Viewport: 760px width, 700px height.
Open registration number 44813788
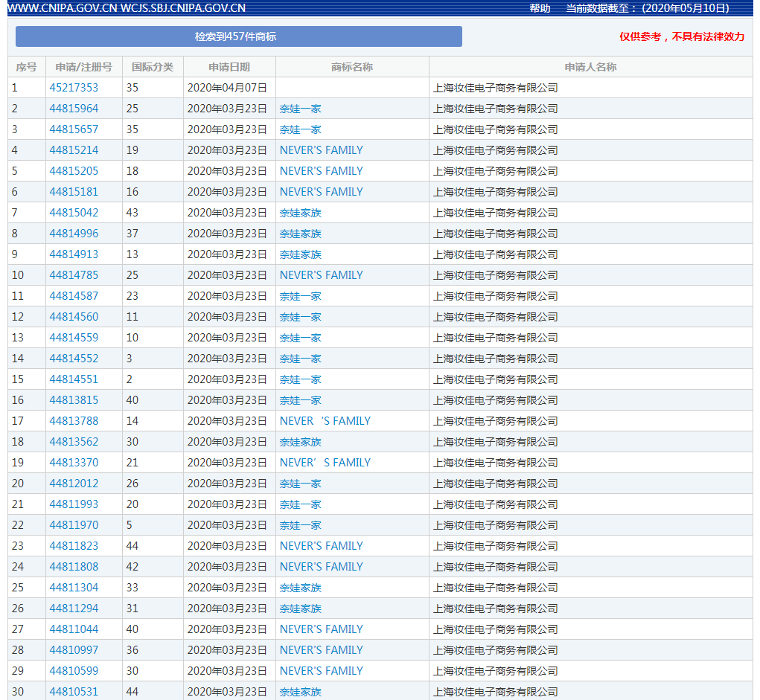point(74,421)
